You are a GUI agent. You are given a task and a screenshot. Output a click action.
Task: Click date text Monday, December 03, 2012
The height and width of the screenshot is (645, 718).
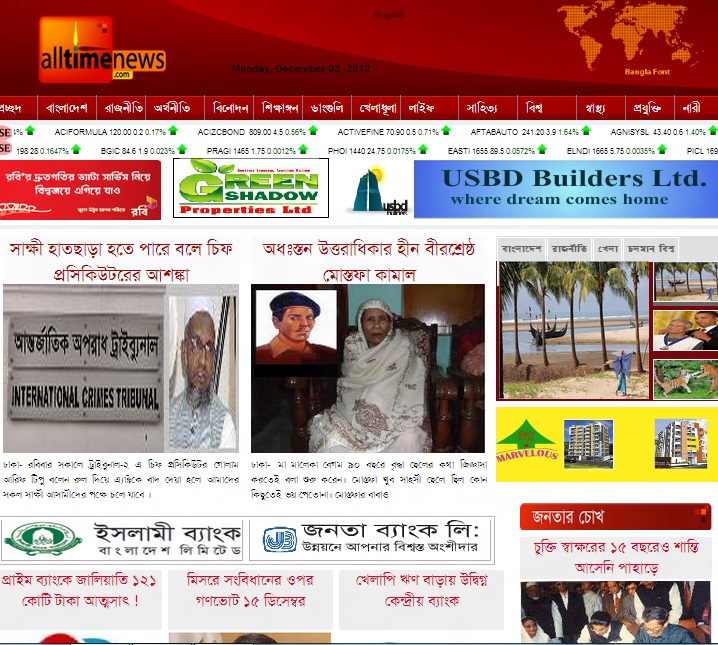click(300, 69)
